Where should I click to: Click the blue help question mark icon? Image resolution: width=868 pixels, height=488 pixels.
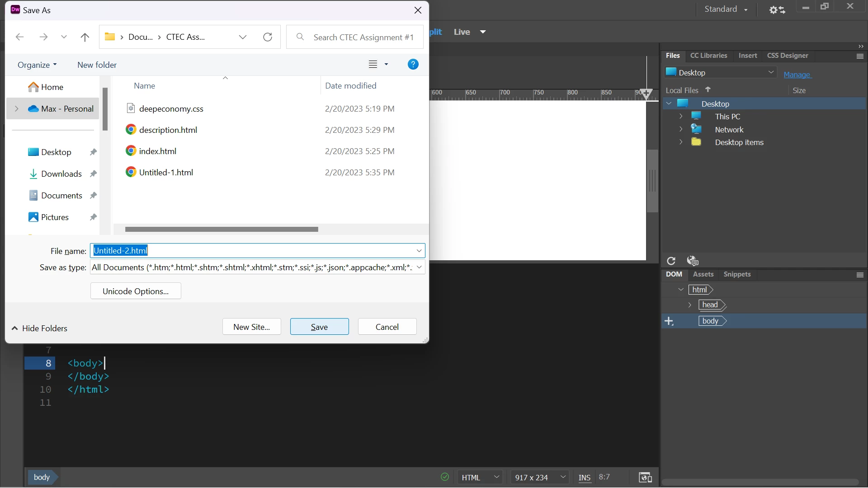(x=413, y=64)
